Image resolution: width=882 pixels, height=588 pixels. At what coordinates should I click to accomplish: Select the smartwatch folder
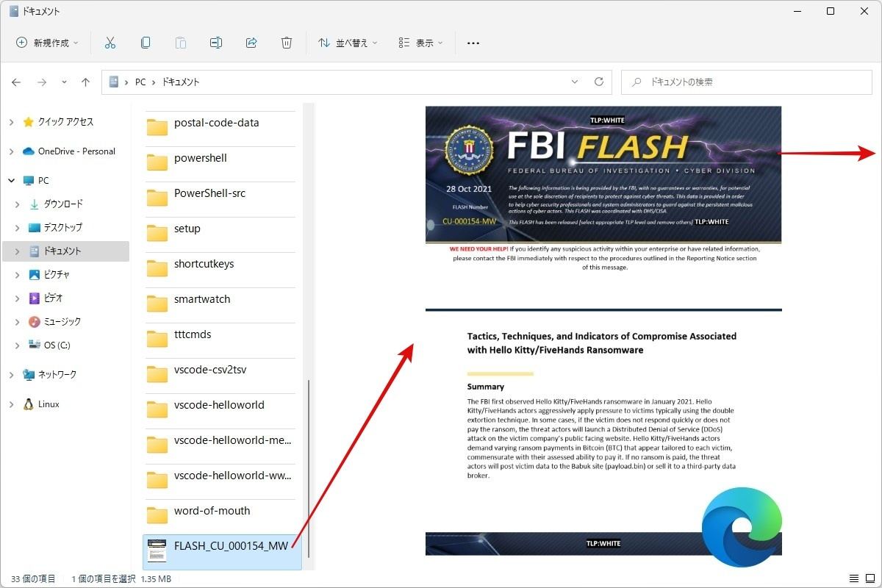click(220, 303)
